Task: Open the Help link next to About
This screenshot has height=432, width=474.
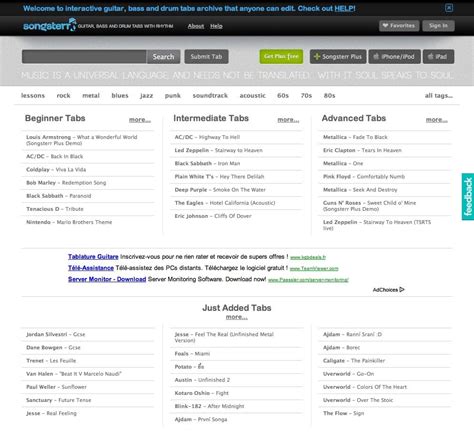Action: pyautogui.click(x=216, y=26)
